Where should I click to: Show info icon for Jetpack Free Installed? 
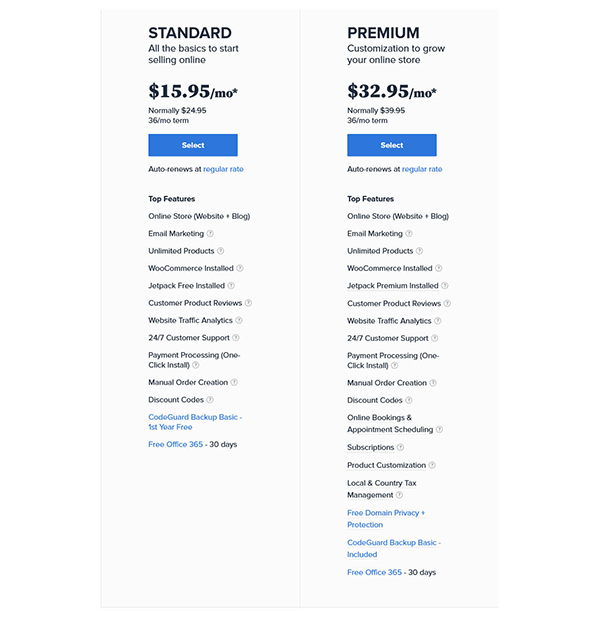coord(231,286)
